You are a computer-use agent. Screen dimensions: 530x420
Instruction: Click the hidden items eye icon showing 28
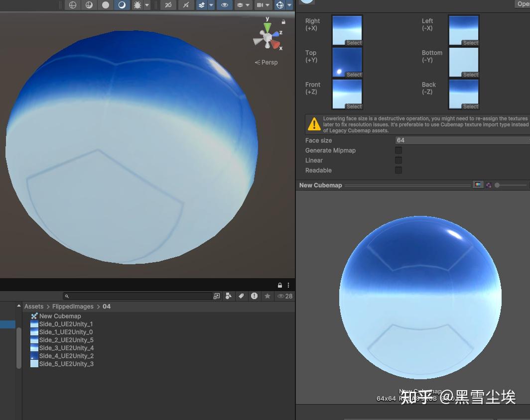click(282, 296)
